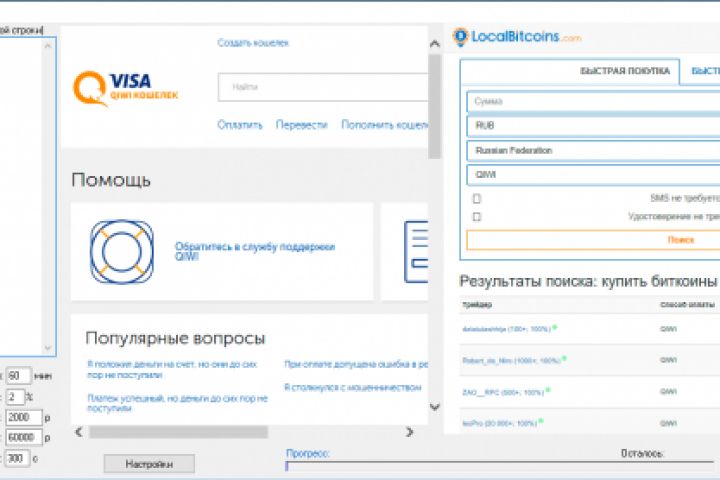Click the 'Помощь' heading
The image size is (720, 480).
111,180
